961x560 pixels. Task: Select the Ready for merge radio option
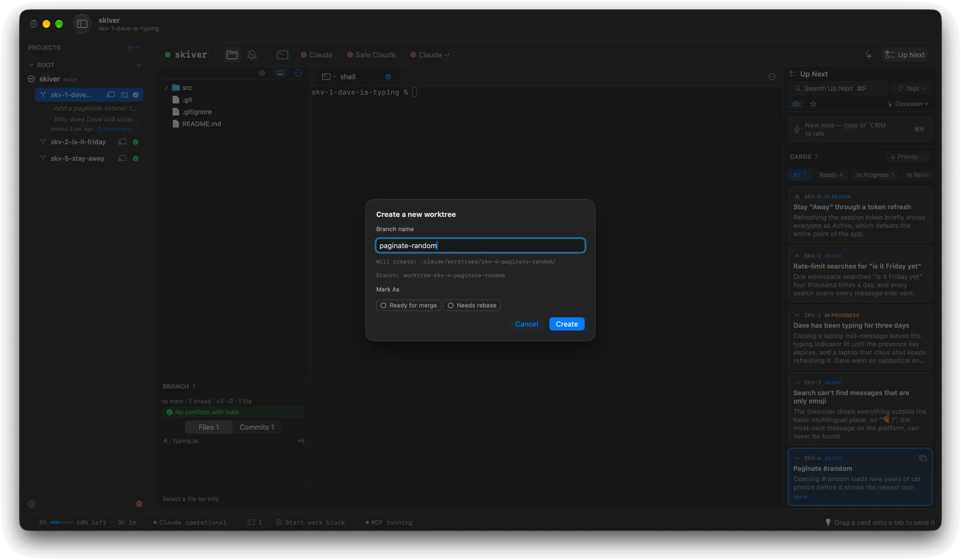pos(408,305)
